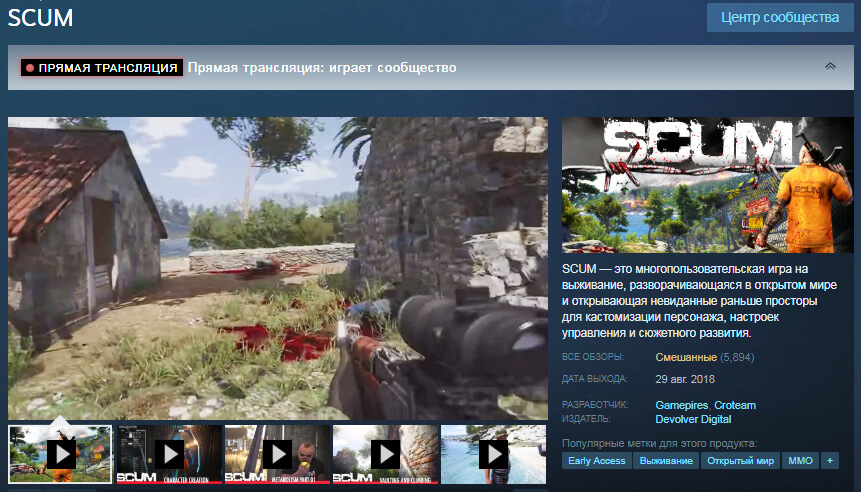Play the Character Creation video thumbnail
The width and height of the screenshot is (861, 492).
(x=169, y=454)
